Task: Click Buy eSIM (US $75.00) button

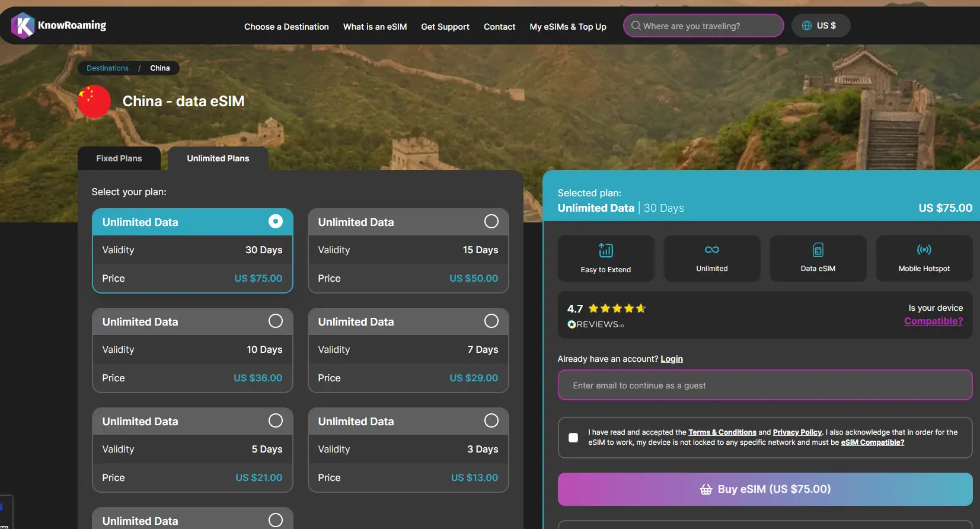Action: tap(765, 489)
